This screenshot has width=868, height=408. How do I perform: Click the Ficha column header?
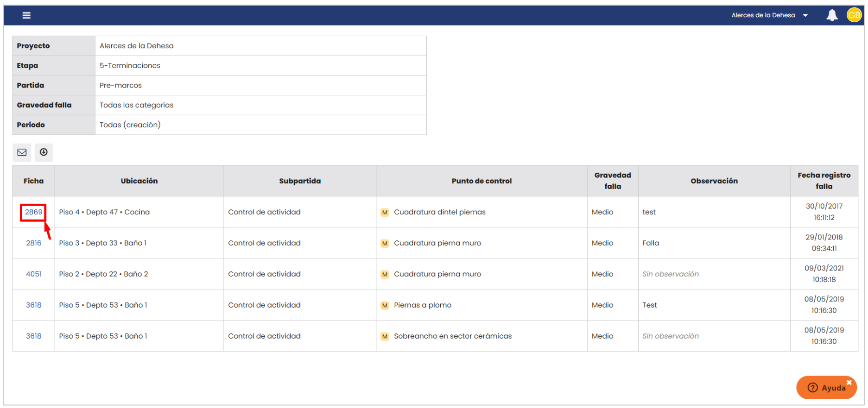pyautogui.click(x=33, y=181)
